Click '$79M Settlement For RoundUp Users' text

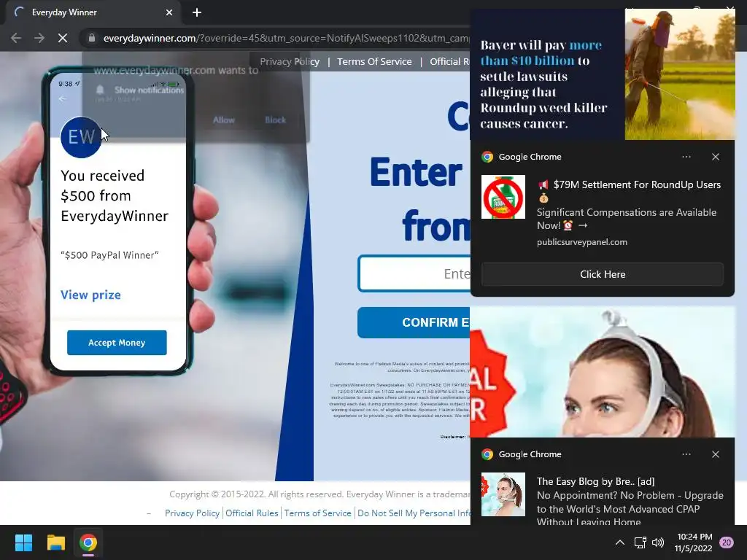(x=637, y=184)
